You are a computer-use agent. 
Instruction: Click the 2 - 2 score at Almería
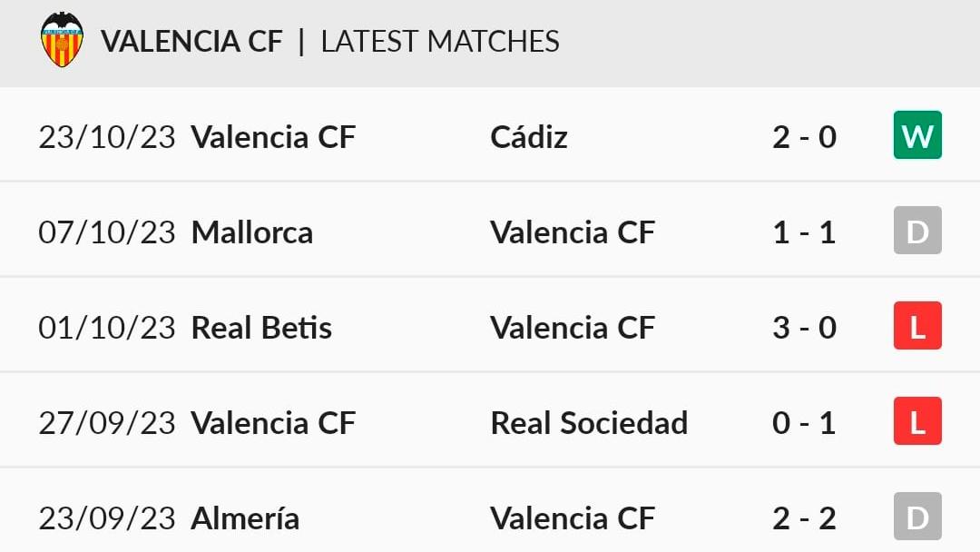pos(804,518)
